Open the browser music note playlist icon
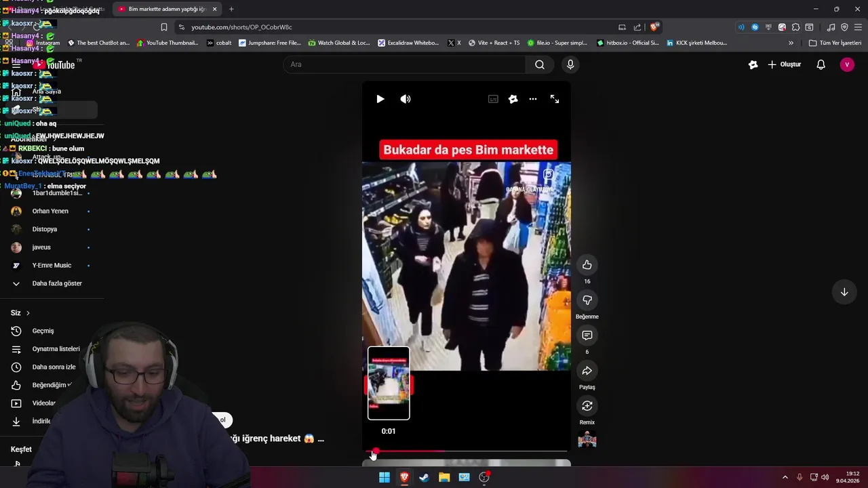 [831, 27]
